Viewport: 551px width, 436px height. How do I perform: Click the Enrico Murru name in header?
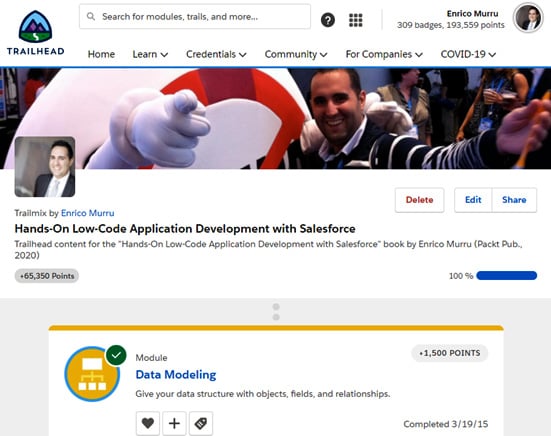tap(472, 13)
